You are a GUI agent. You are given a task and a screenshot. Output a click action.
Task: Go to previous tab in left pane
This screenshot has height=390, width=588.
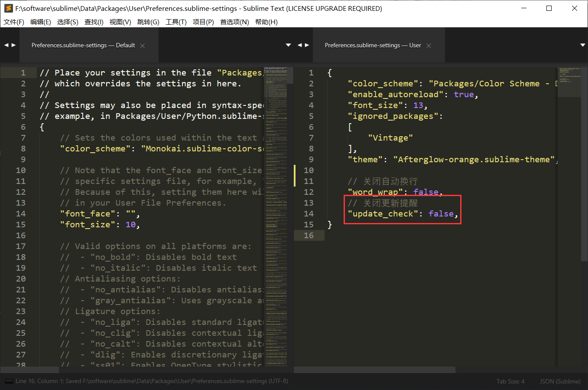(x=6, y=45)
